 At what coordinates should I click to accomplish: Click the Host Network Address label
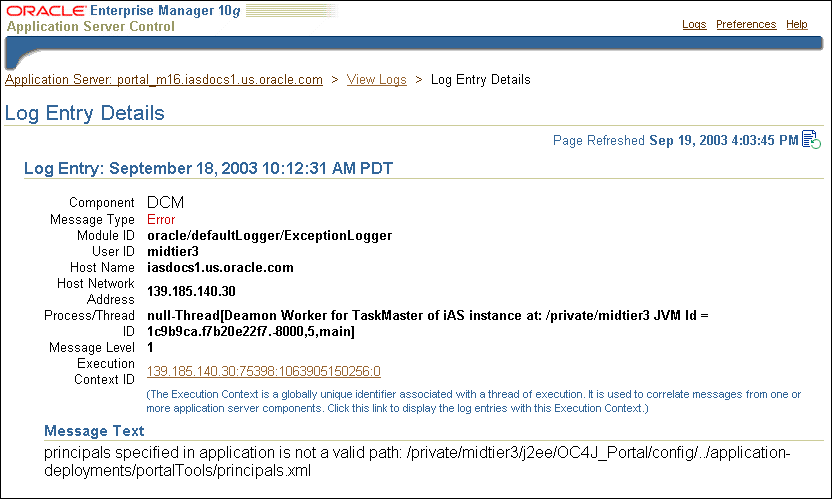[x=96, y=291]
